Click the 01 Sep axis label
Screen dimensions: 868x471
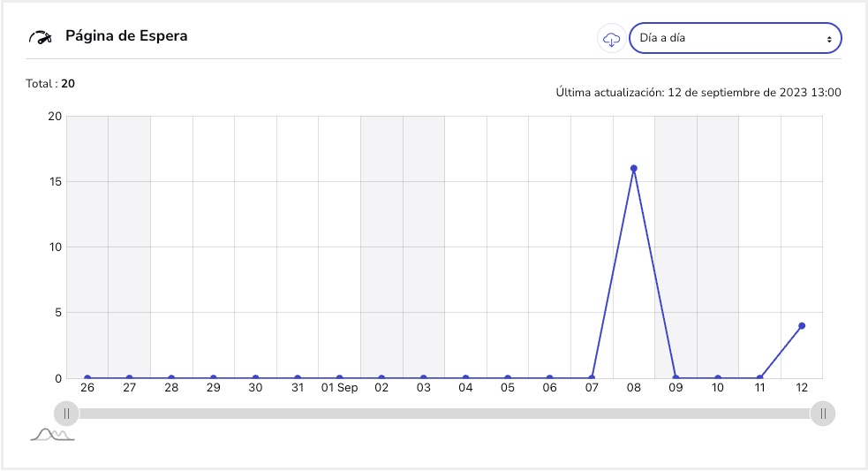pyautogui.click(x=339, y=389)
